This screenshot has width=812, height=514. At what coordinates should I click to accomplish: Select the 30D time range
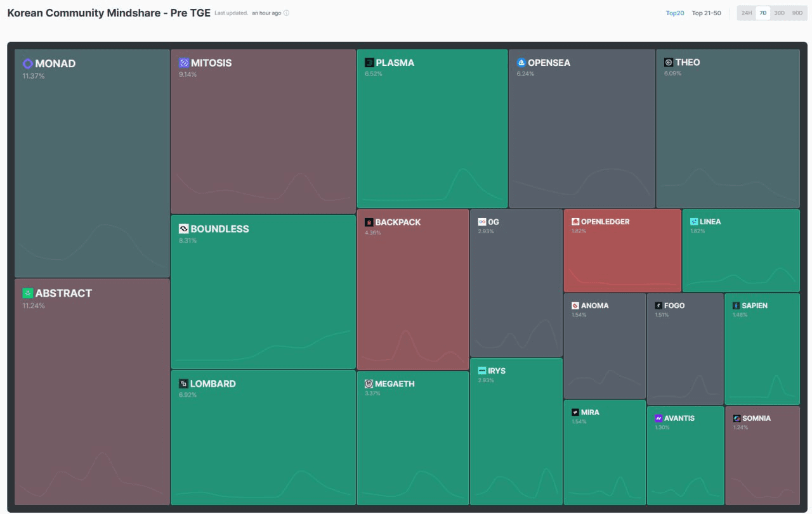coord(780,13)
